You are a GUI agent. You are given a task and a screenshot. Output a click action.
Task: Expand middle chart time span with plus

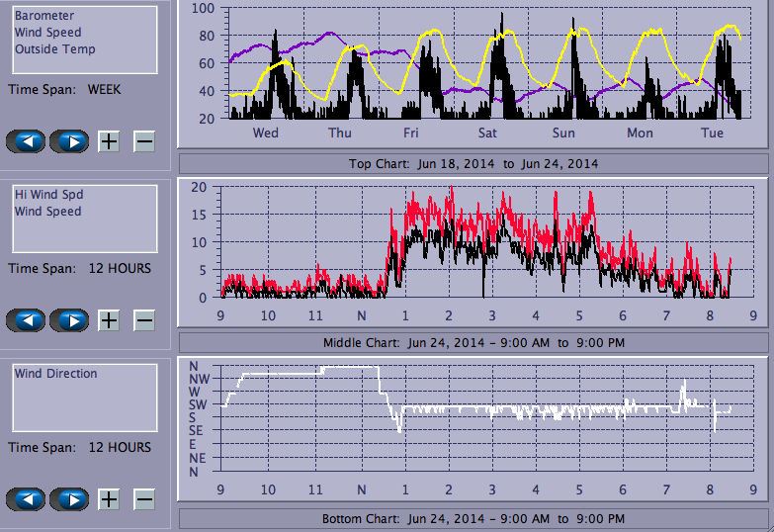(109, 320)
